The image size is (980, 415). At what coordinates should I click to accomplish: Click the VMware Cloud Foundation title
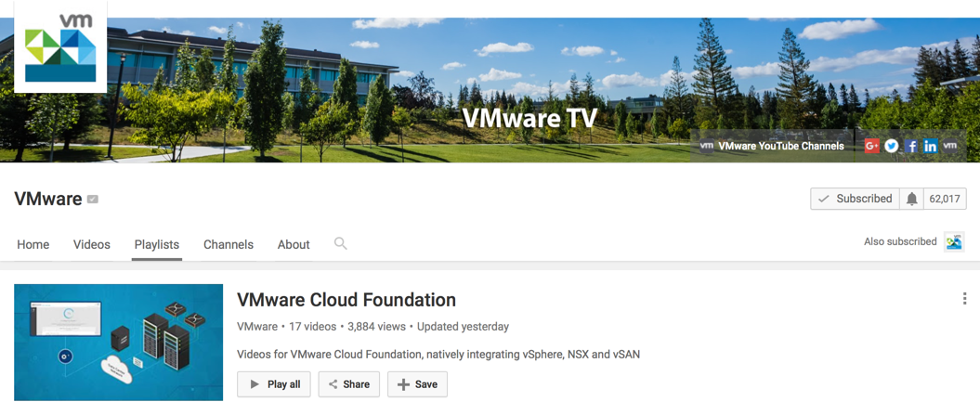coord(346,300)
